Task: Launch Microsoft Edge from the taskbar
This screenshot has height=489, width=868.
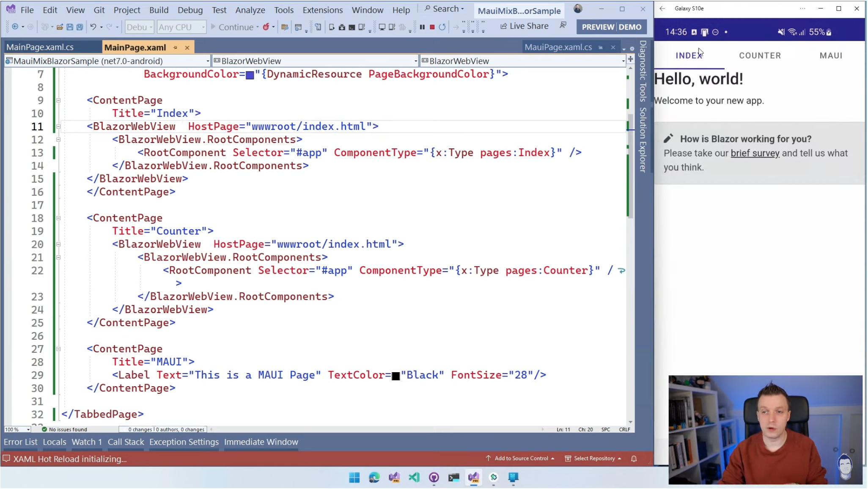Action: (x=374, y=478)
